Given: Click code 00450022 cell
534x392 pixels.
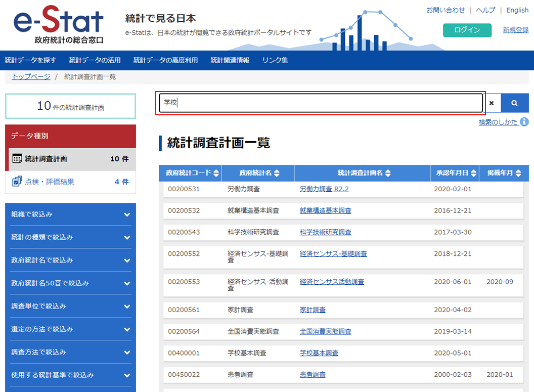Looking at the screenshot, I should (184, 375).
